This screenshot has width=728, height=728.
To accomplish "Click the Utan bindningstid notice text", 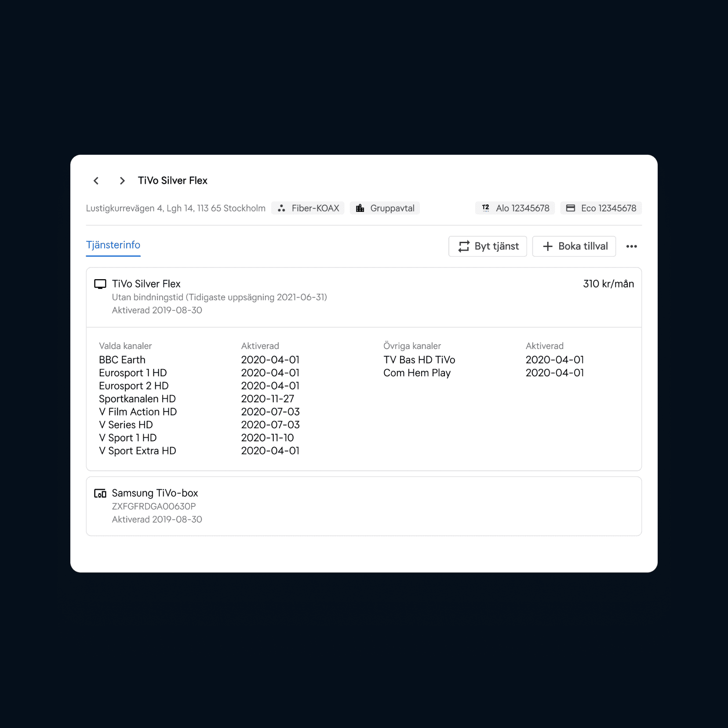I will pos(219,297).
